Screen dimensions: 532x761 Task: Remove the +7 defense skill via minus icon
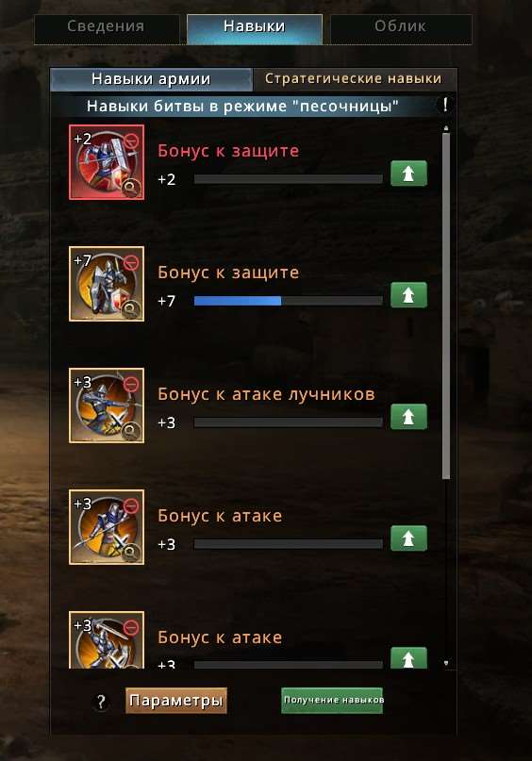pyautogui.click(x=131, y=262)
